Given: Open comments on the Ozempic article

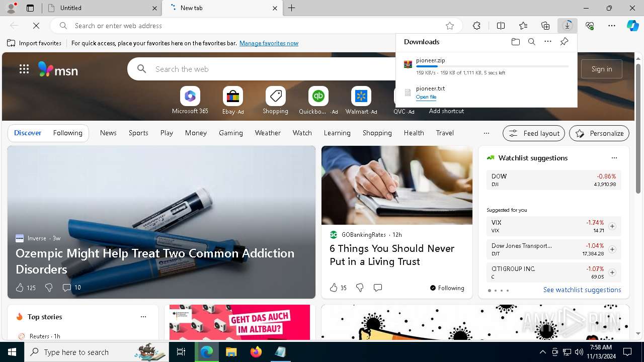Looking at the screenshot, I should 71,288.
